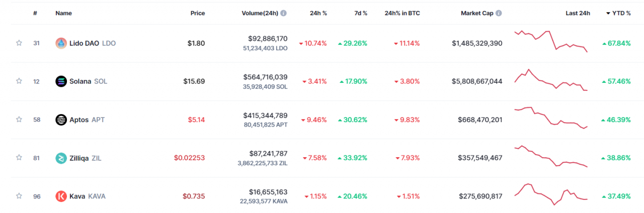Open the Zilliqa ZIL coin page link
644x213 pixels.
pos(86,158)
